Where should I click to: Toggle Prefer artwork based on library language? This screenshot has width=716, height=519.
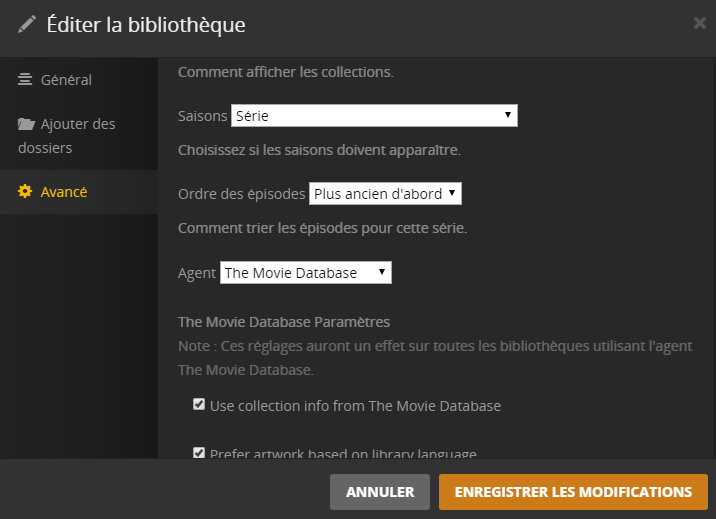point(199,453)
